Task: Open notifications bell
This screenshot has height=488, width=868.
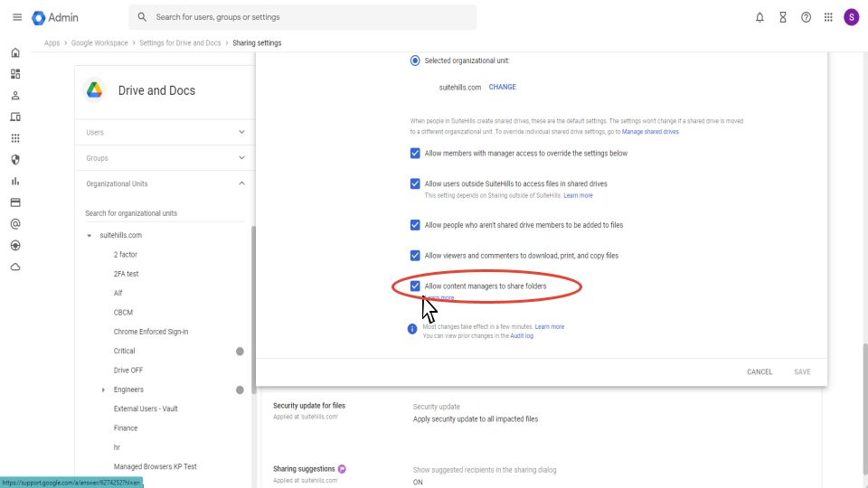Action: point(759,17)
